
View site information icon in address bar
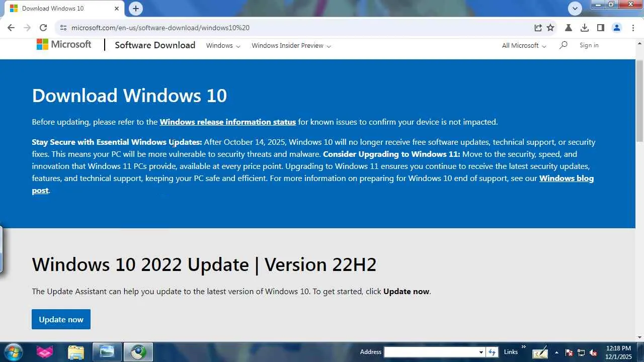[x=63, y=28]
